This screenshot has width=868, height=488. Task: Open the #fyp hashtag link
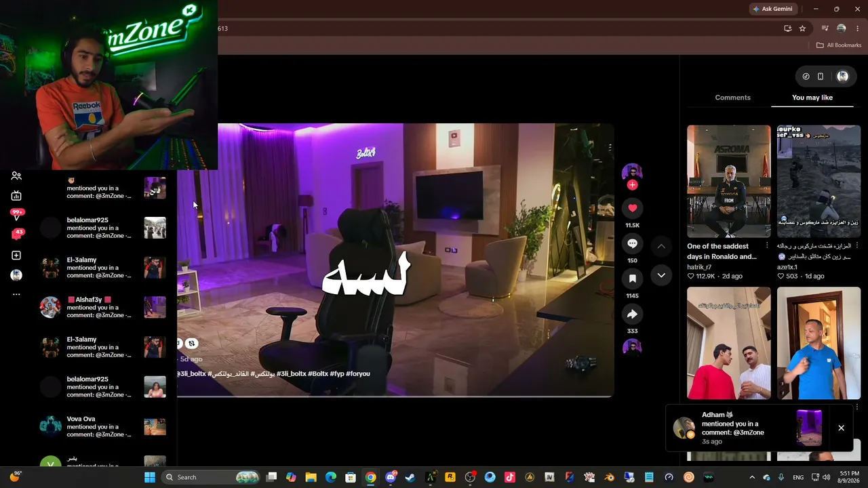click(x=337, y=374)
